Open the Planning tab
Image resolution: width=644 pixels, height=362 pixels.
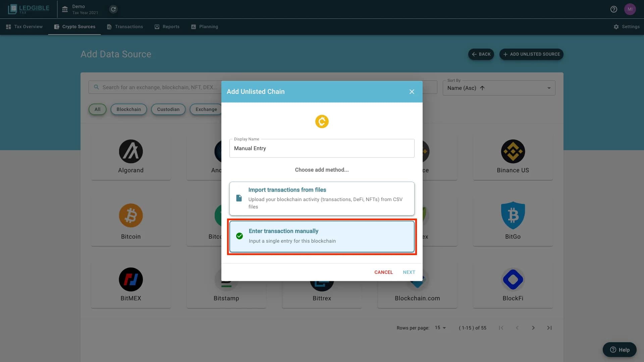pos(205,26)
